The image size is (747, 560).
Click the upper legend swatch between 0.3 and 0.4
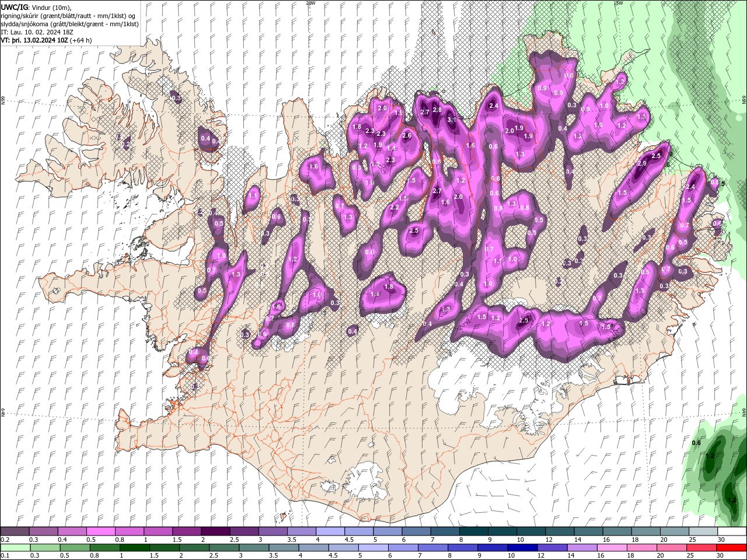pyautogui.click(x=43, y=531)
